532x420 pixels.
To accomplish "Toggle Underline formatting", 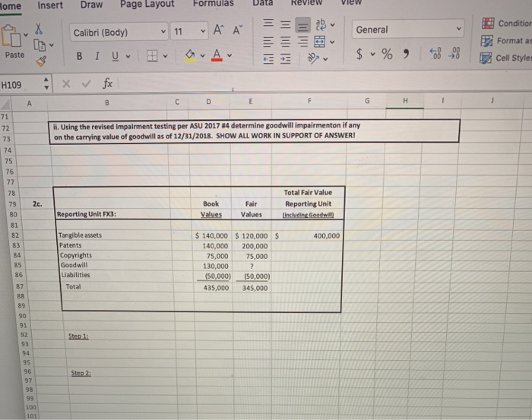I will tap(116, 56).
